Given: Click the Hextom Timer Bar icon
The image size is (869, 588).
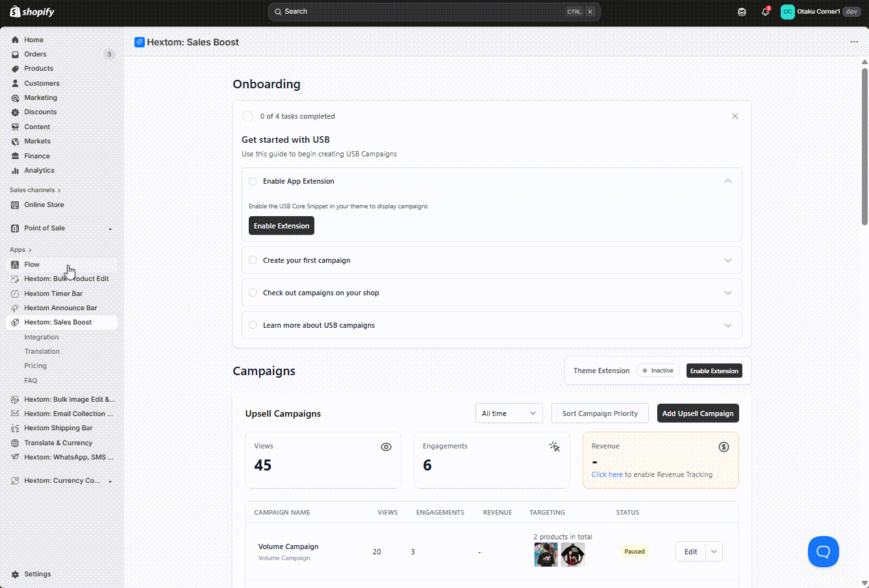Looking at the screenshot, I should pos(15,293).
